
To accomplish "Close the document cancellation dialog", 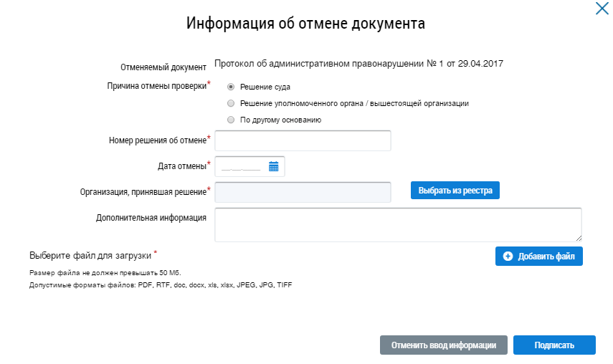I will pos(602,9).
